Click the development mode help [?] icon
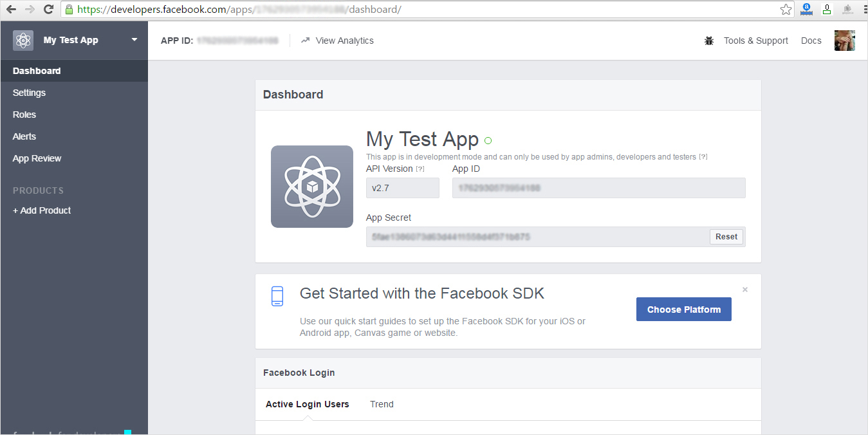This screenshot has width=868, height=435. point(703,157)
